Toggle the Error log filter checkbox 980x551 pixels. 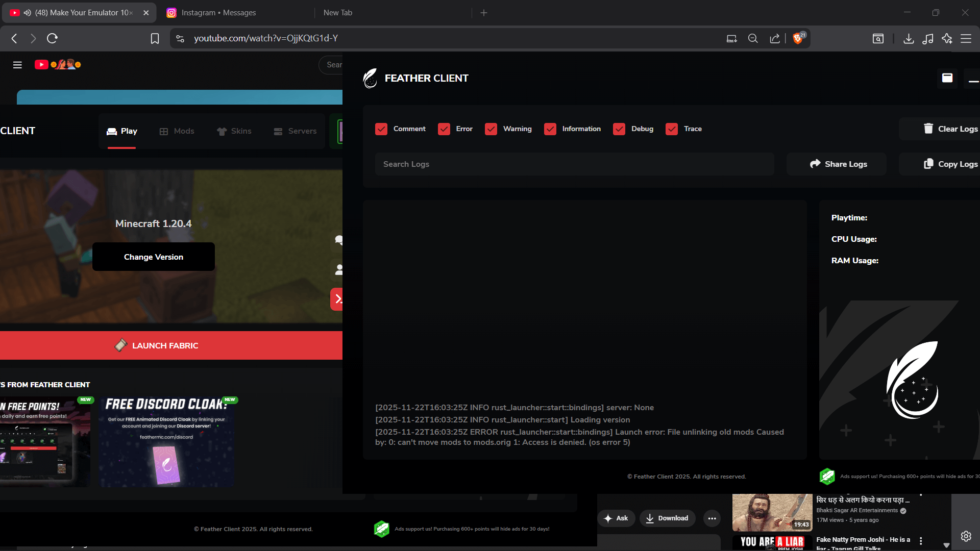444,129
